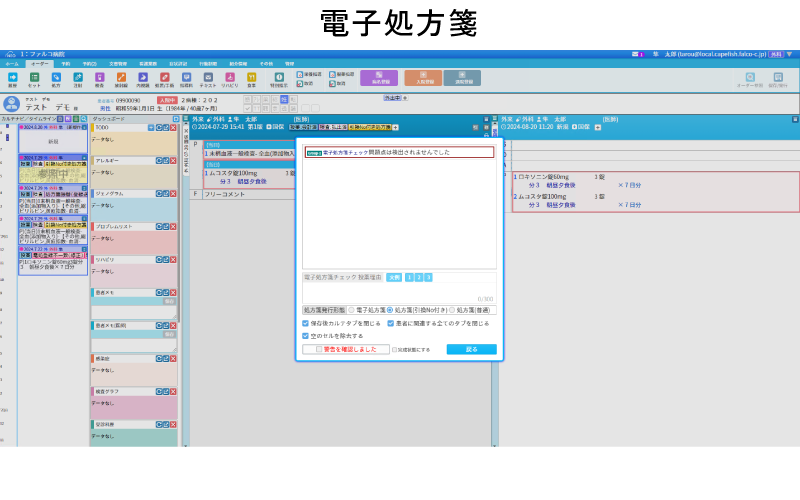Open the テキスト toolbar icon
Image resolution: width=800 pixels, height=500 pixels.
tap(208, 78)
